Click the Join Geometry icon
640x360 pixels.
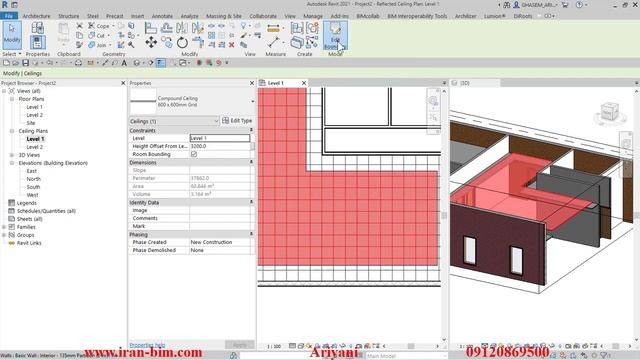92,44
